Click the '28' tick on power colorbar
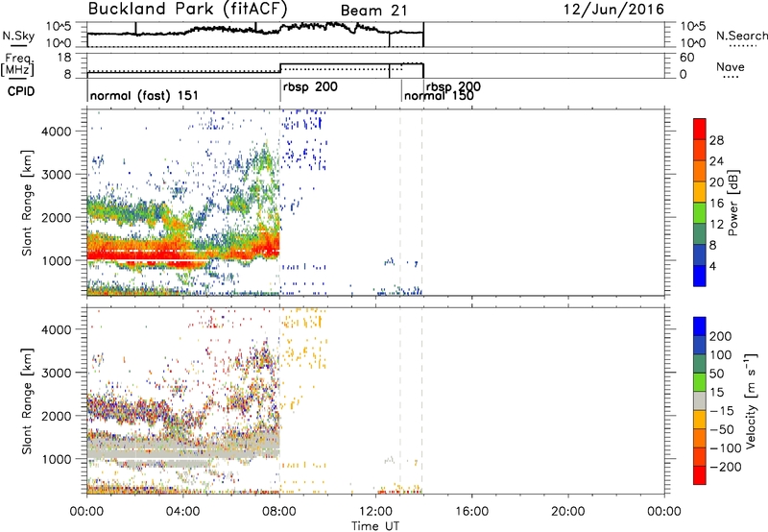Image resolution: width=768 pixels, height=532 pixels. tap(716, 140)
